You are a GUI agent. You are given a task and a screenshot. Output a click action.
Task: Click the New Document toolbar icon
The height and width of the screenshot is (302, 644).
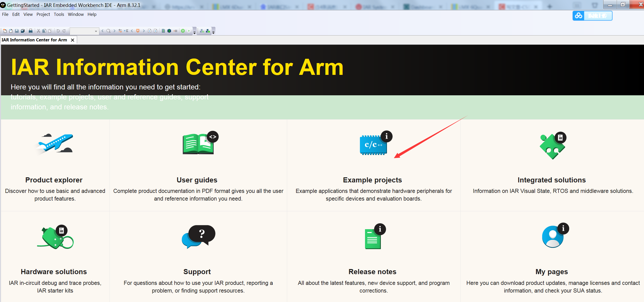pyautogui.click(x=5, y=31)
